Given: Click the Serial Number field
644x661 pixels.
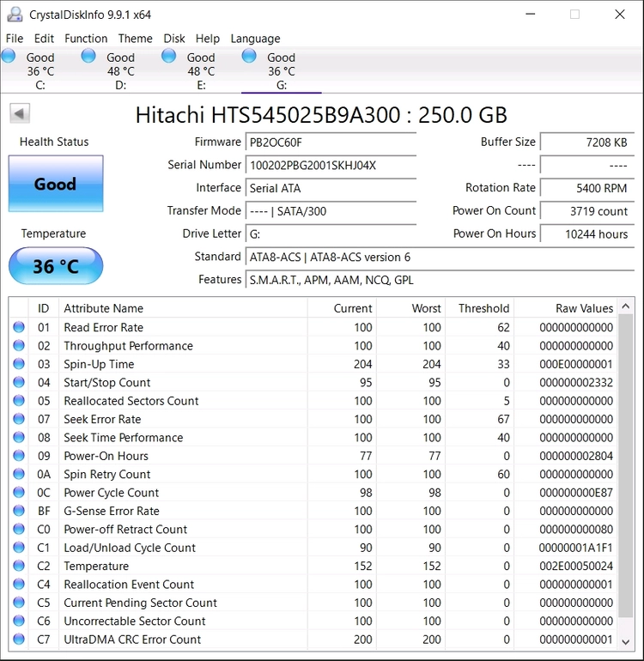Looking at the screenshot, I should pyautogui.click(x=331, y=165).
